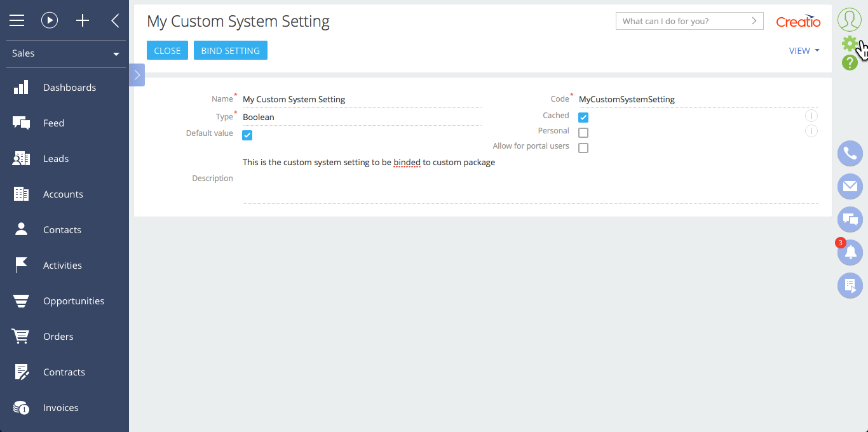This screenshot has width=868, height=432.
Task: Open the notifications bell panel
Action: pos(850,252)
